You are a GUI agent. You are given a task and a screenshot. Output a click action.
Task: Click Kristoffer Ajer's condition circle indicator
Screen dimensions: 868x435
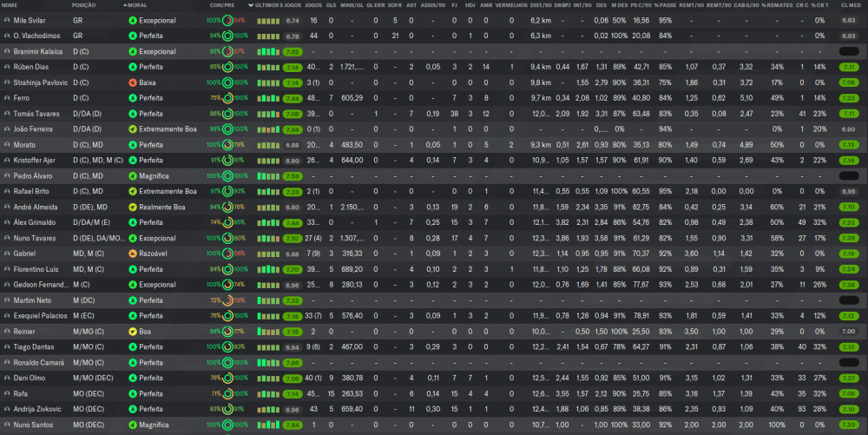(227, 161)
